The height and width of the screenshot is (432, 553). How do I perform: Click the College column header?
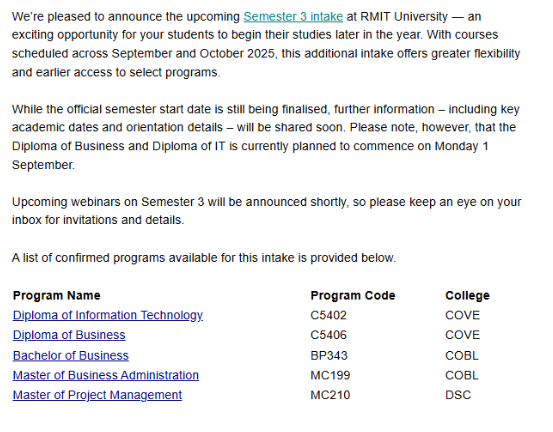[468, 295]
